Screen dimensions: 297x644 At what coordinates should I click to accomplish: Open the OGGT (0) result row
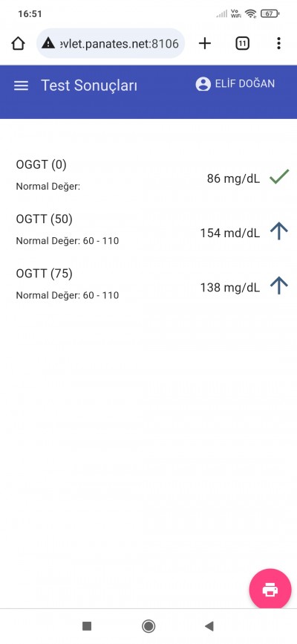(x=148, y=176)
